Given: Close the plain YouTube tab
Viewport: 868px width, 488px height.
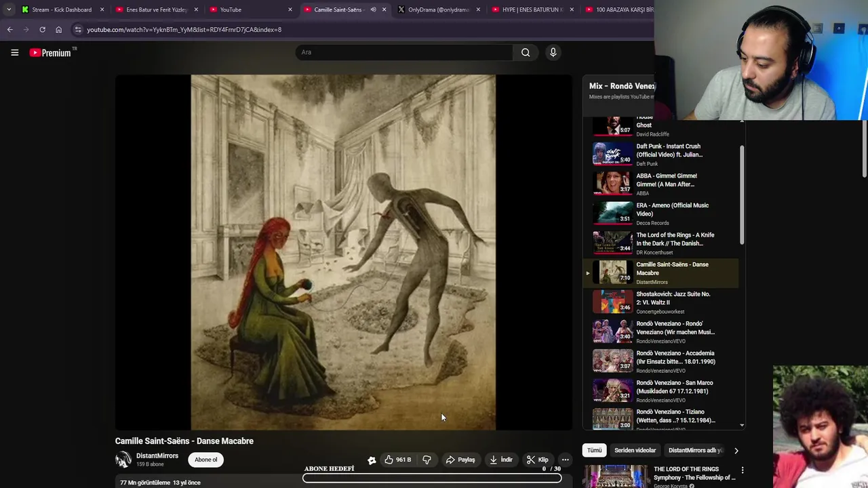Looking at the screenshot, I should tap(290, 9).
